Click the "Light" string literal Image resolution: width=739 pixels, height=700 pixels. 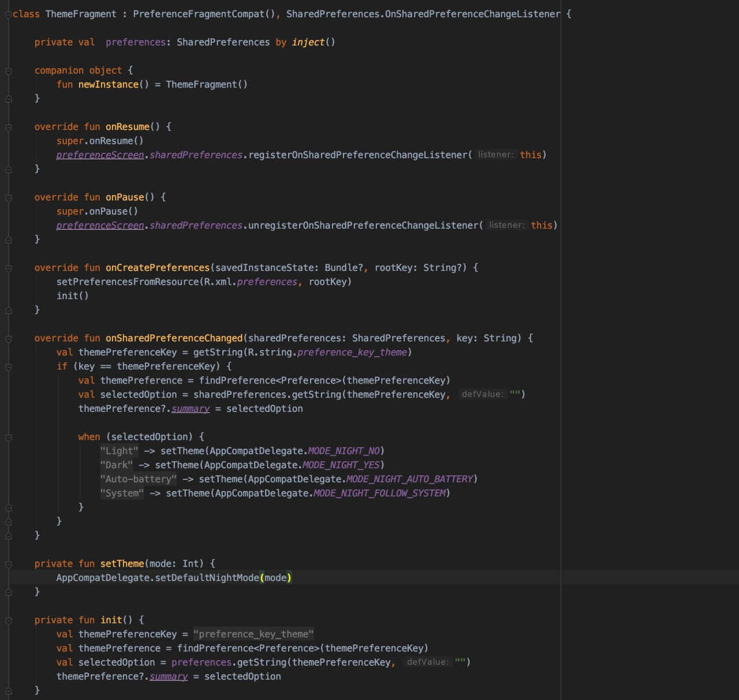[120, 451]
